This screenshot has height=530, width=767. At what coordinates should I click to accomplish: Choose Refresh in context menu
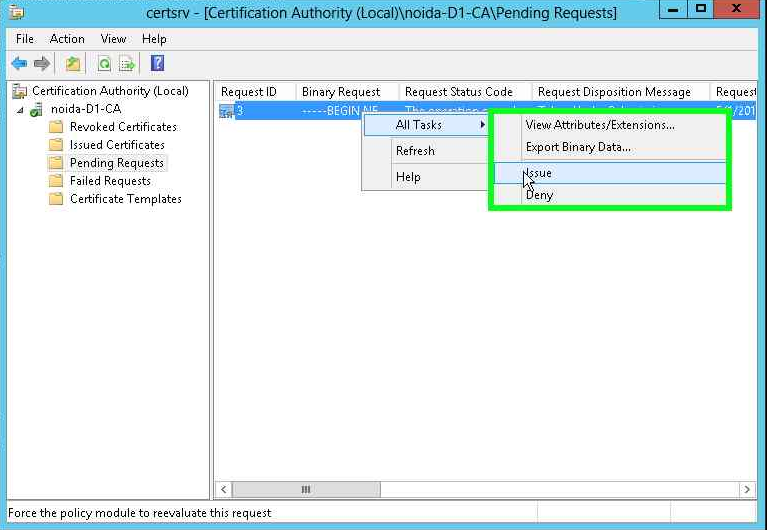[426, 151]
